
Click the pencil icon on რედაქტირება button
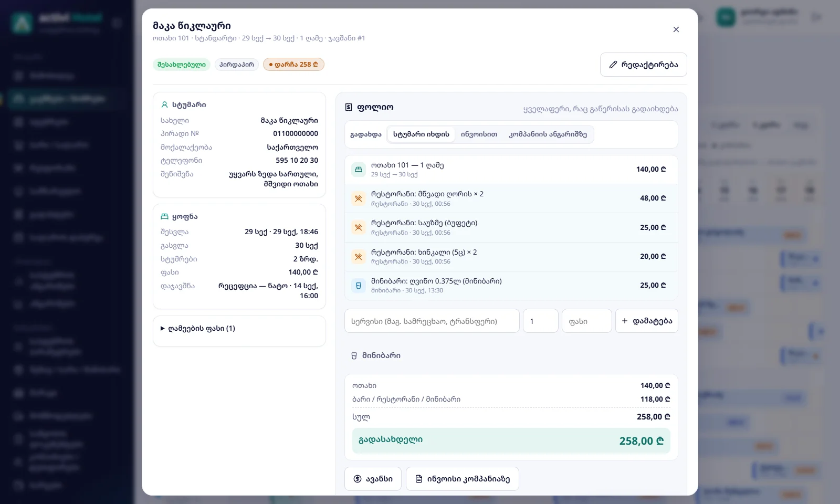(613, 65)
